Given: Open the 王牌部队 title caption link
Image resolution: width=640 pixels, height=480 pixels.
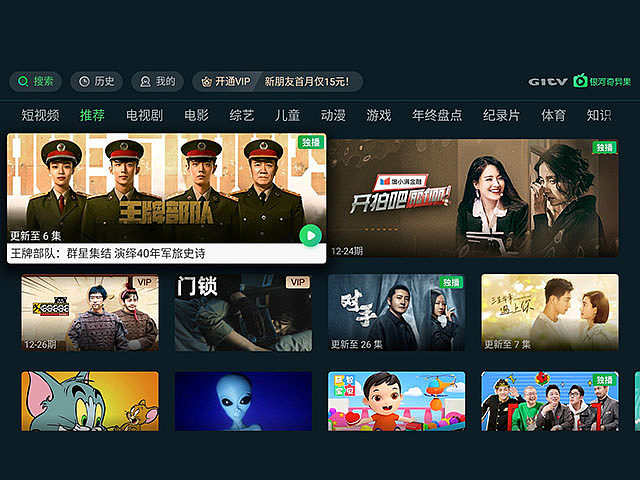Looking at the screenshot, I should click(108, 253).
